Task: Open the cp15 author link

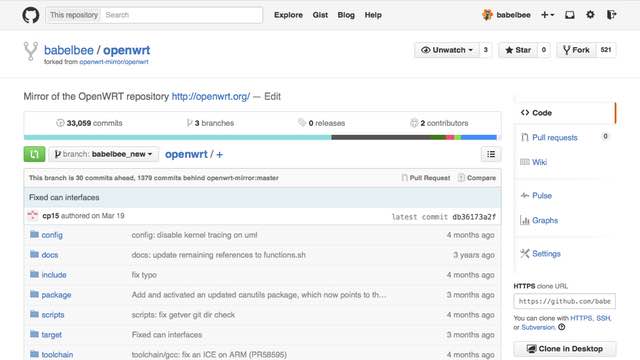Action: tap(51, 216)
